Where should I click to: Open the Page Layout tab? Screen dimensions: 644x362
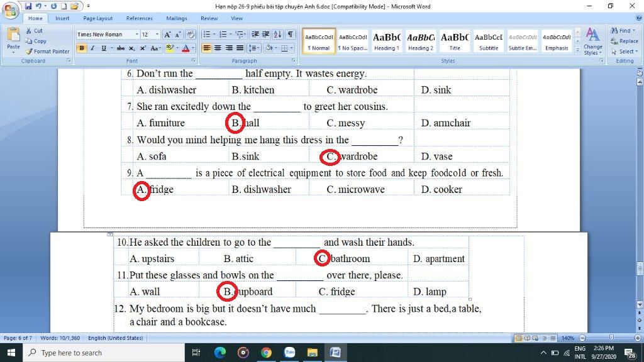pyautogui.click(x=97, y=18)
